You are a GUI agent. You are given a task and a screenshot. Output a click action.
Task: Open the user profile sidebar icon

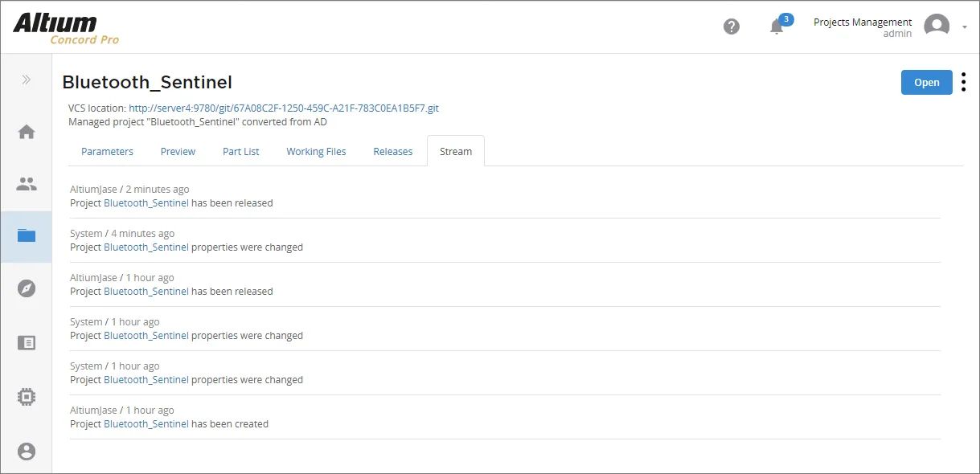tap(27, 452)
